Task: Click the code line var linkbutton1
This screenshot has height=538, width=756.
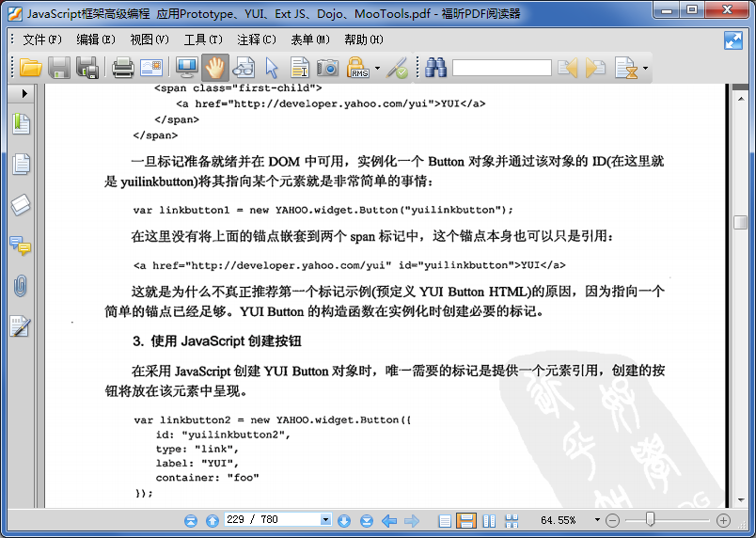Action: pyautogui.click(x=323, y=210)
